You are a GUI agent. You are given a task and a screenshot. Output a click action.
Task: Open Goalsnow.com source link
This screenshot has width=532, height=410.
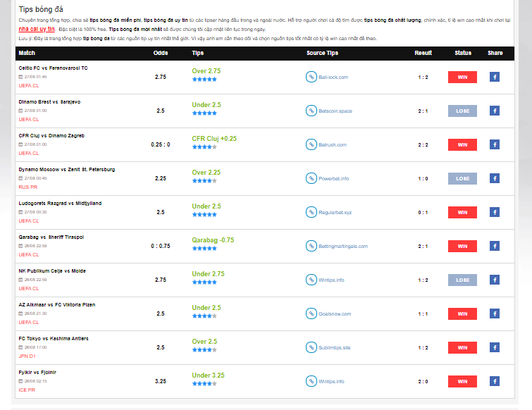point(335,314)
